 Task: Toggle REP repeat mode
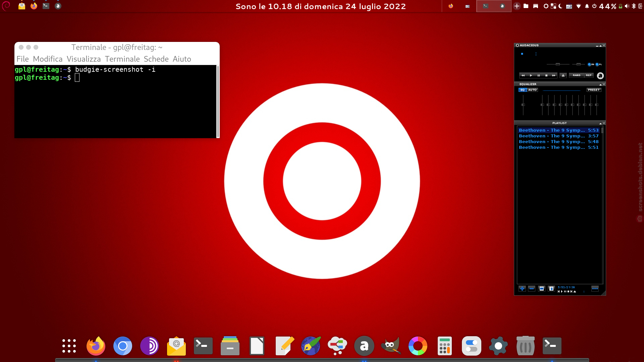click(x=589, y=75)
